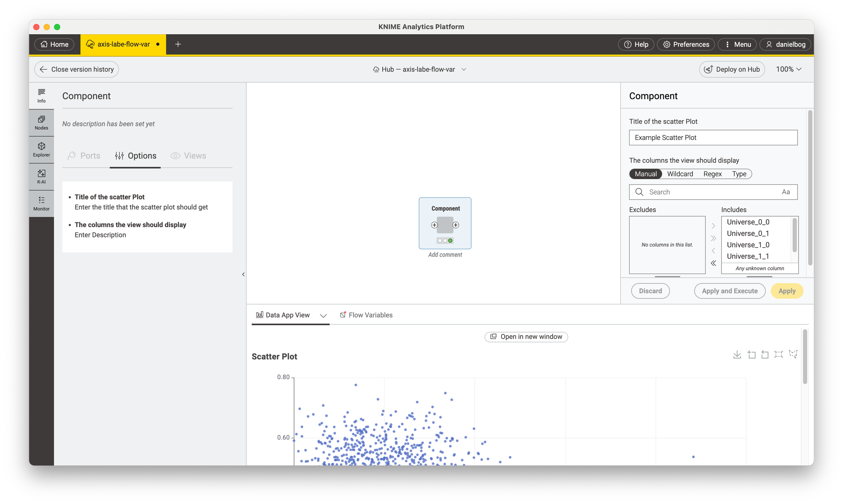Select Wildcard column selection mode

coord(680,174)
